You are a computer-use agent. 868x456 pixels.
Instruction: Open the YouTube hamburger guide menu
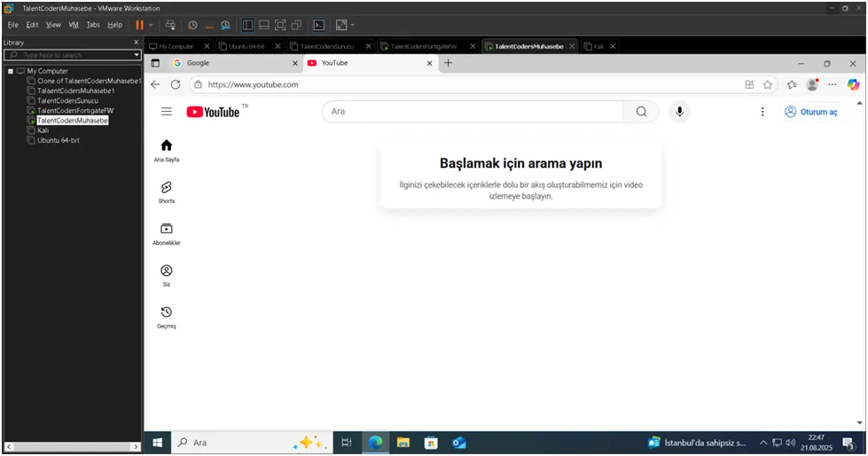[x=166, y=112]
